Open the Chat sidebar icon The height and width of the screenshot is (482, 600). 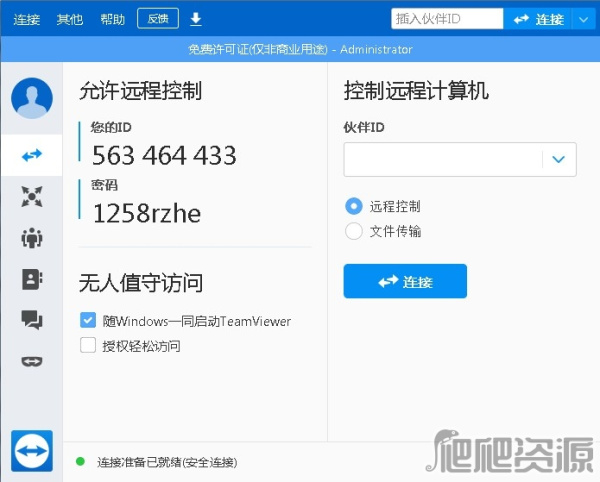32,320
